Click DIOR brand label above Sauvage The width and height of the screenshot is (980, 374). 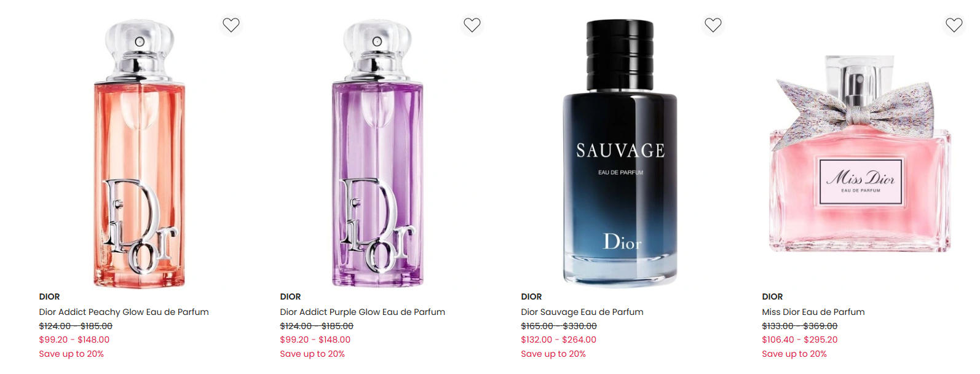(x=531, y=296)
